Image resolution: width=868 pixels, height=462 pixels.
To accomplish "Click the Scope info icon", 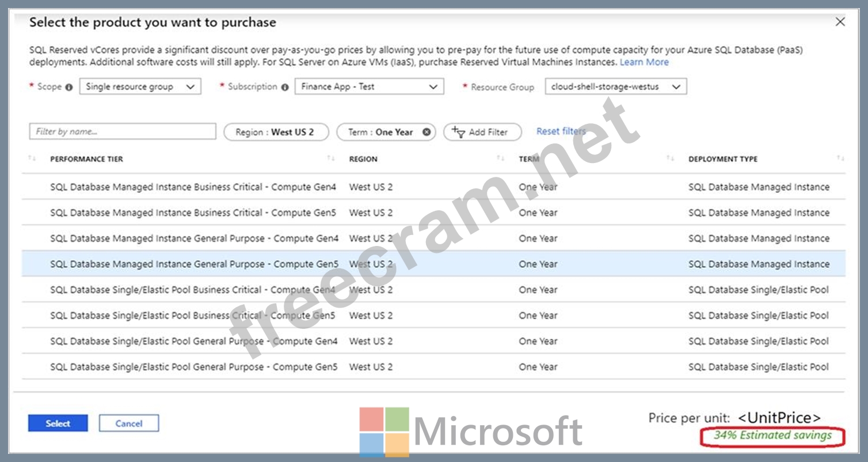I will tap(69, 88).
